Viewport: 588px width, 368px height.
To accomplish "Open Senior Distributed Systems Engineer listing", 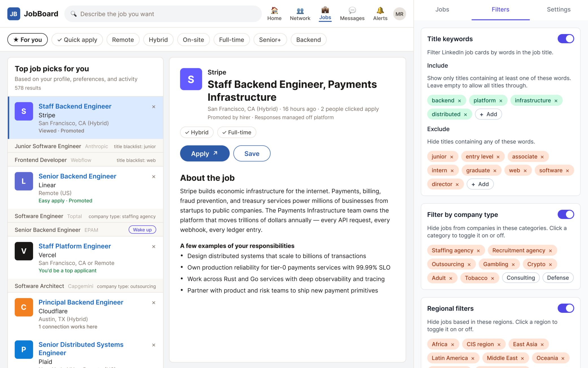I will [x=81, y=348].
